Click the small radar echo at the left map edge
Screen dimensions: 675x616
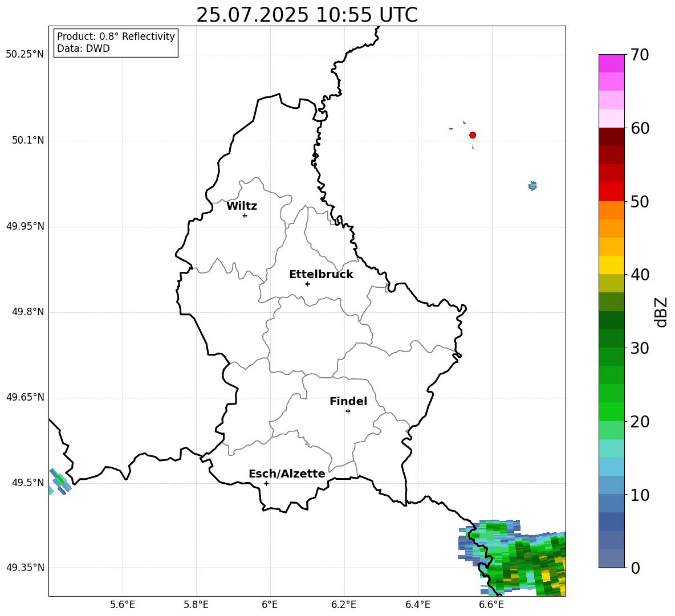(x=59, y=482)
